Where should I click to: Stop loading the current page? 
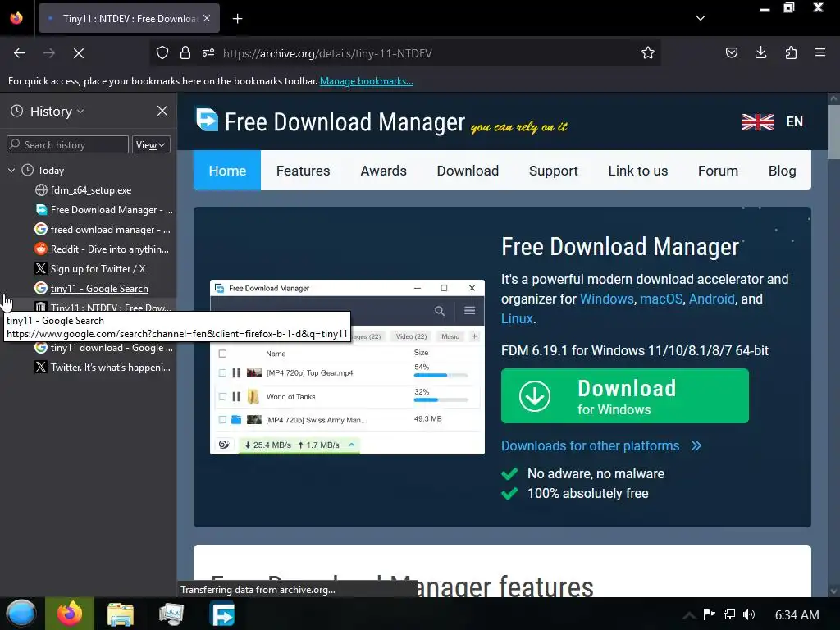78,53
